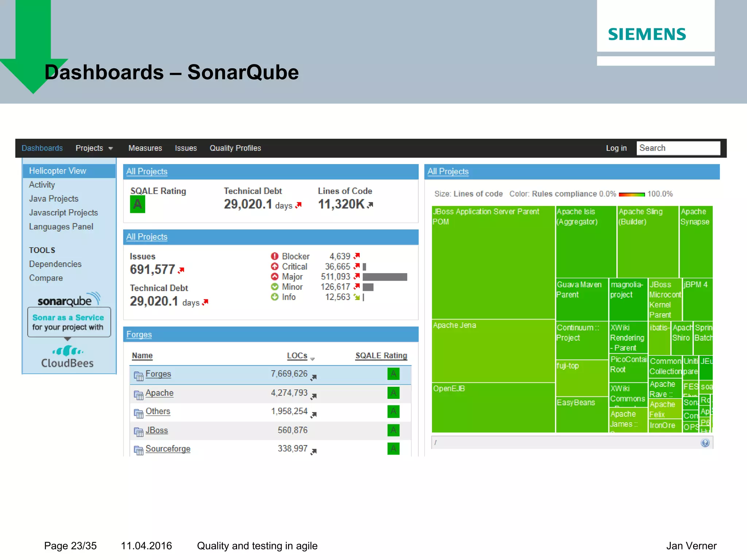
Task: Open Java Projects dashboard
Action: [x=54, y=199]
